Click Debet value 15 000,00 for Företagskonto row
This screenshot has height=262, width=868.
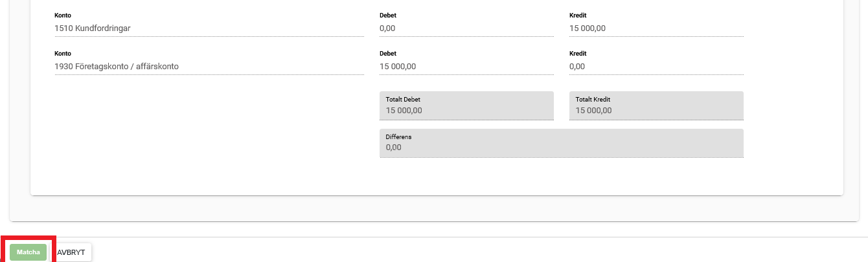click(x=466, y=67)
